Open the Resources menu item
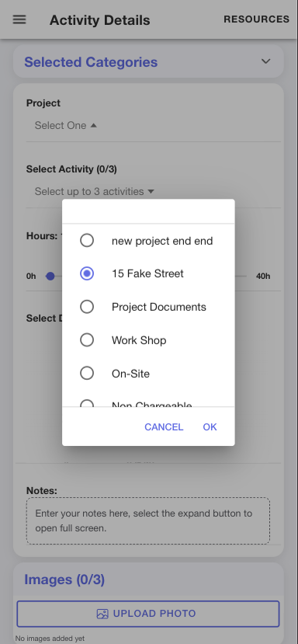The width and height of the screenshot is (298, 644). (x=257, y=19)
